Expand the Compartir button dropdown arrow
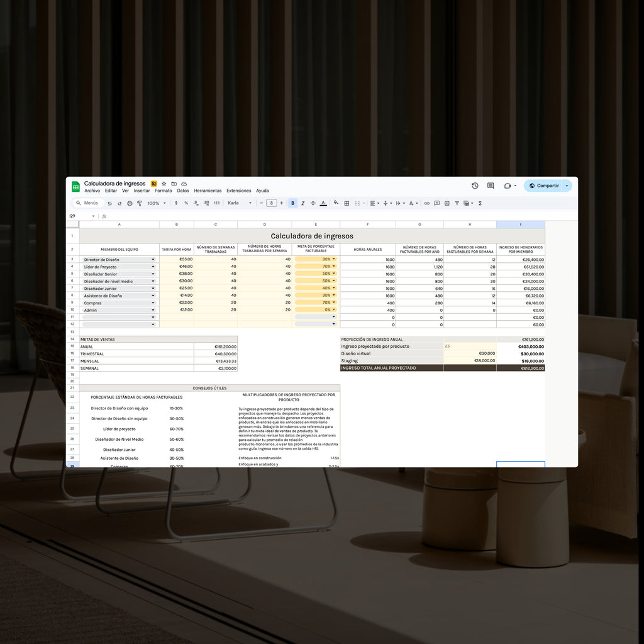This screenshot has height=644, width=644. (x=567, y=186)
